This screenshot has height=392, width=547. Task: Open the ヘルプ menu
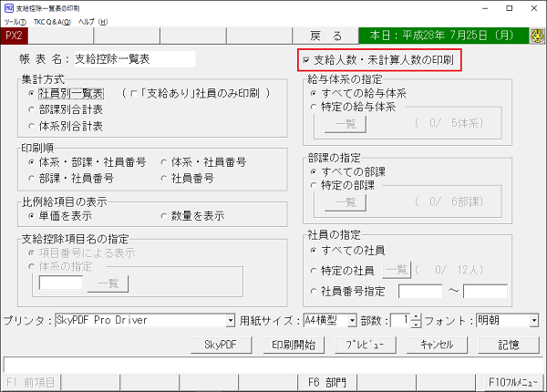click(93, 22)
